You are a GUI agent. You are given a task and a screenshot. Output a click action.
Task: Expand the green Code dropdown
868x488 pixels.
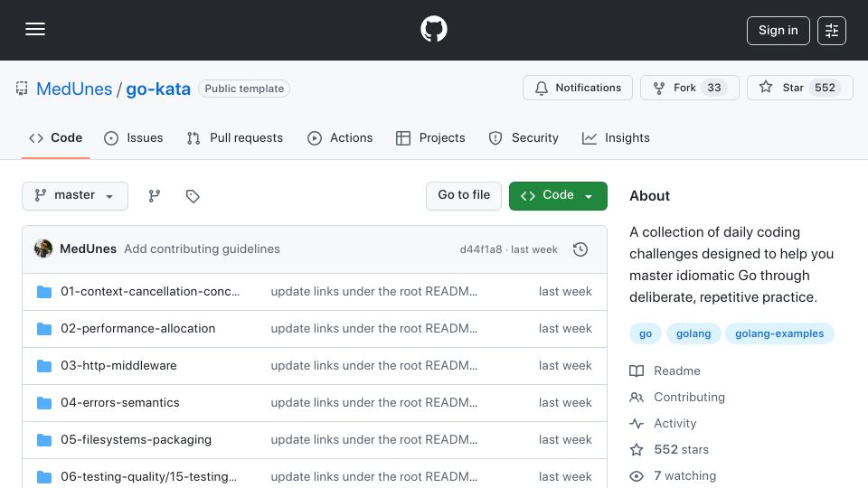(x=558, y=196)
